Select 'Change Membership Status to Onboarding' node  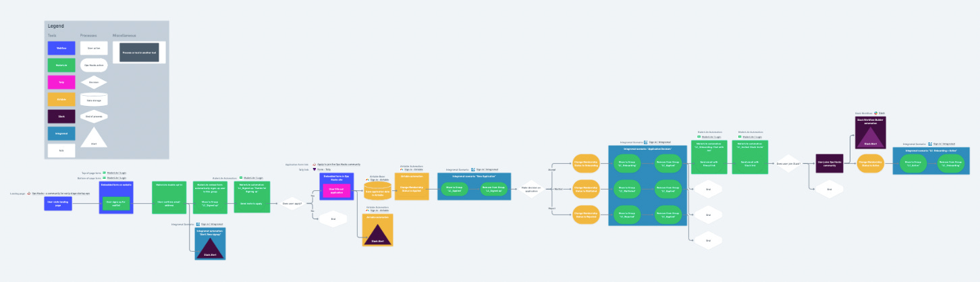point(587,163)
